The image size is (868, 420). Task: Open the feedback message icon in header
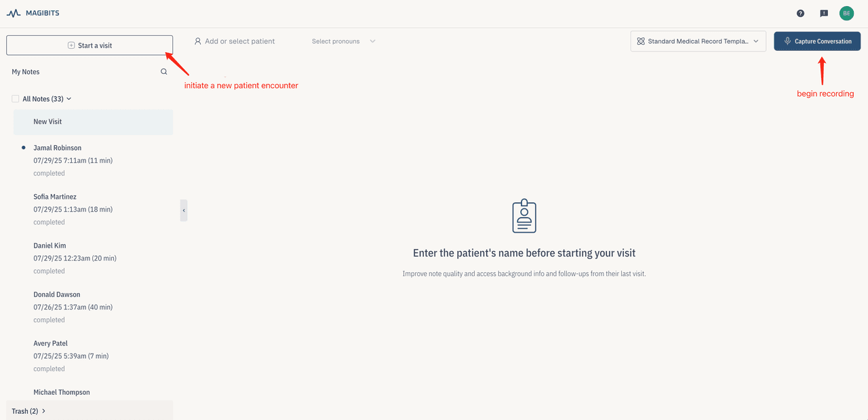pyautogui.click(x=823, y=13)
